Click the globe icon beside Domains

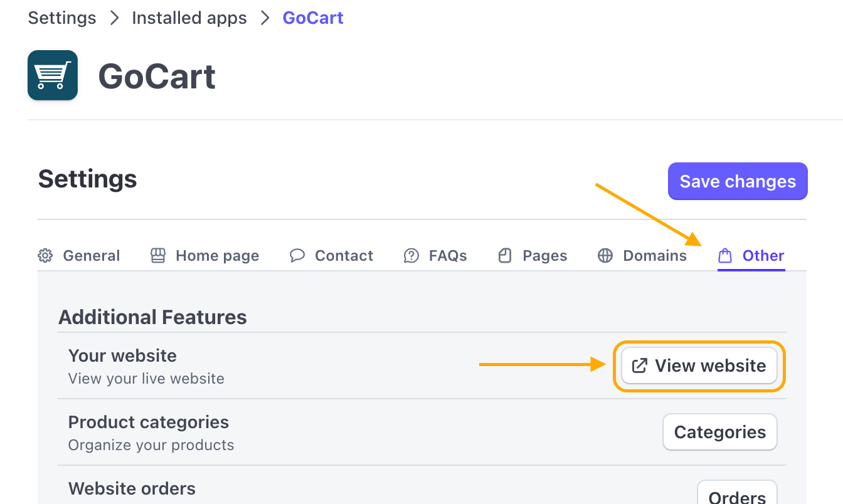(x=605, y=255)
